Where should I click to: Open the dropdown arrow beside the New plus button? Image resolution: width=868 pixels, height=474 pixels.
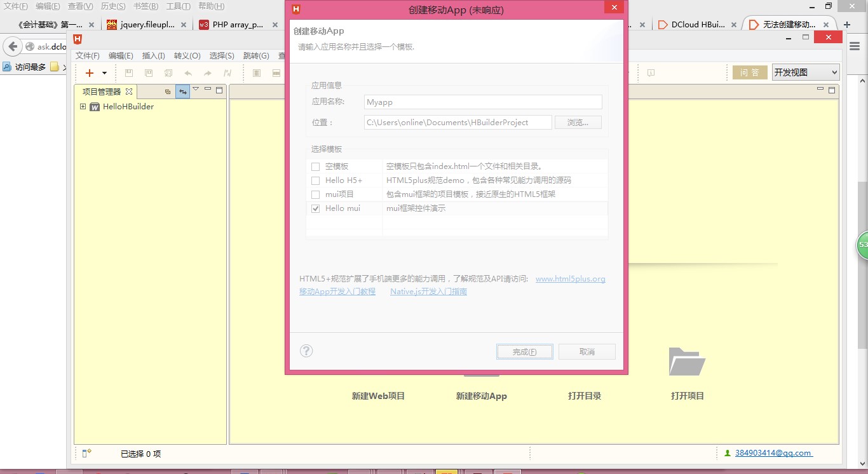(104, 73)
